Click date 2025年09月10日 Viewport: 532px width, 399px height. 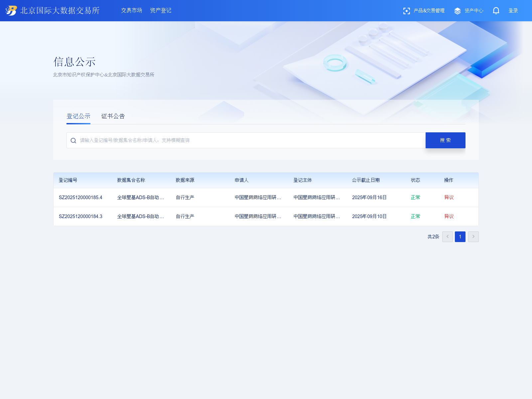pos(369,216)
